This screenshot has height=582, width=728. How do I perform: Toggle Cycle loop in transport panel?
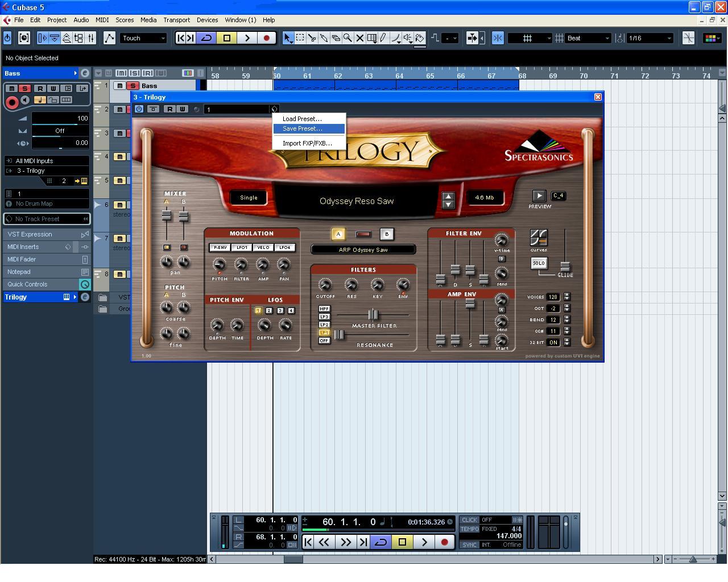380,542
